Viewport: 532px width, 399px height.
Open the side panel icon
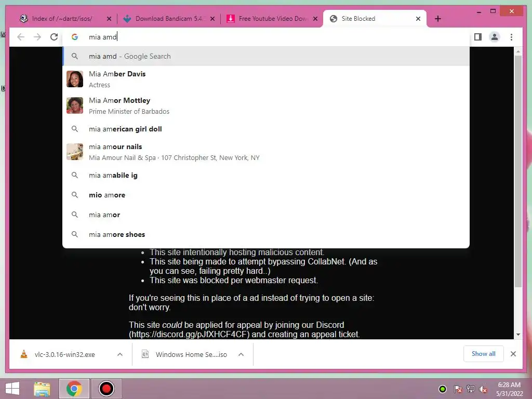coord(478,37)
